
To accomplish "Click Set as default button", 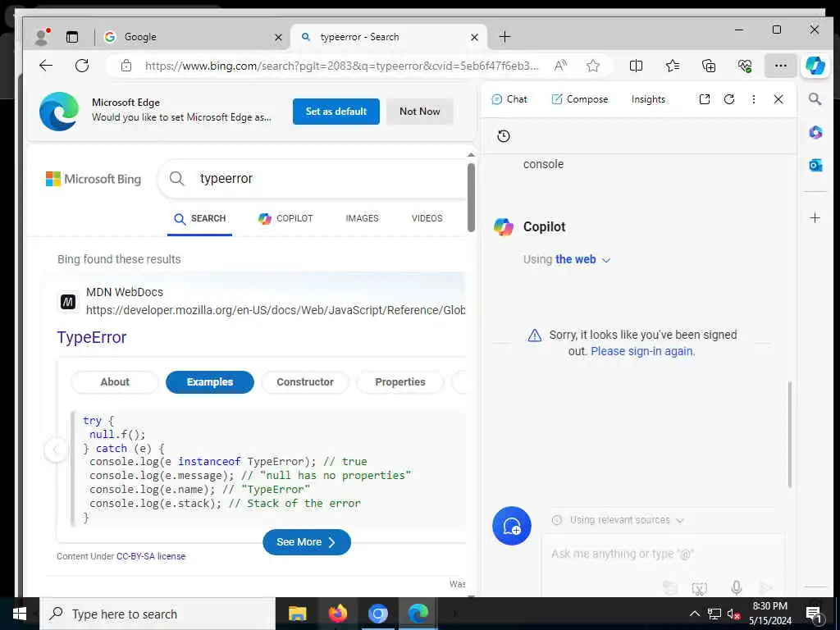I will (336, 112).
